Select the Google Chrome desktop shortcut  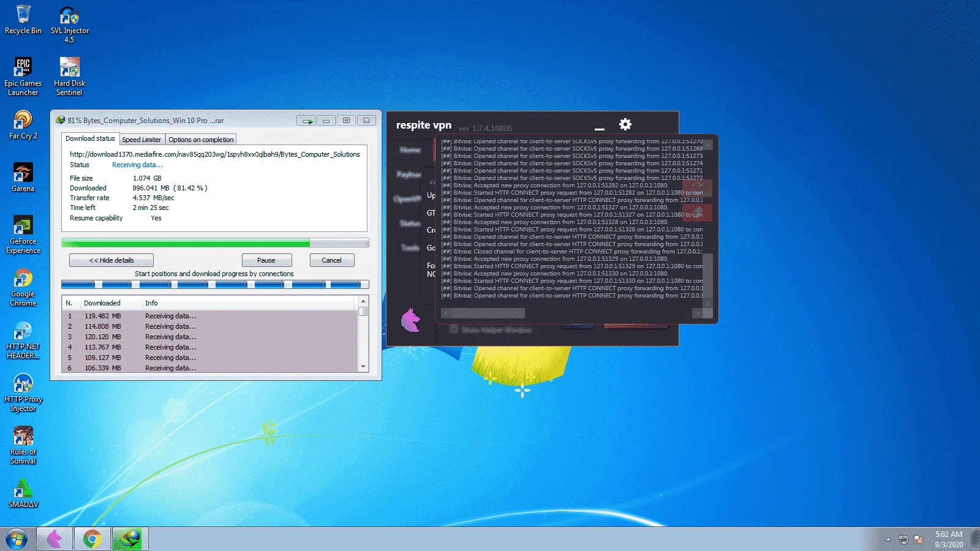click(23, 287)
